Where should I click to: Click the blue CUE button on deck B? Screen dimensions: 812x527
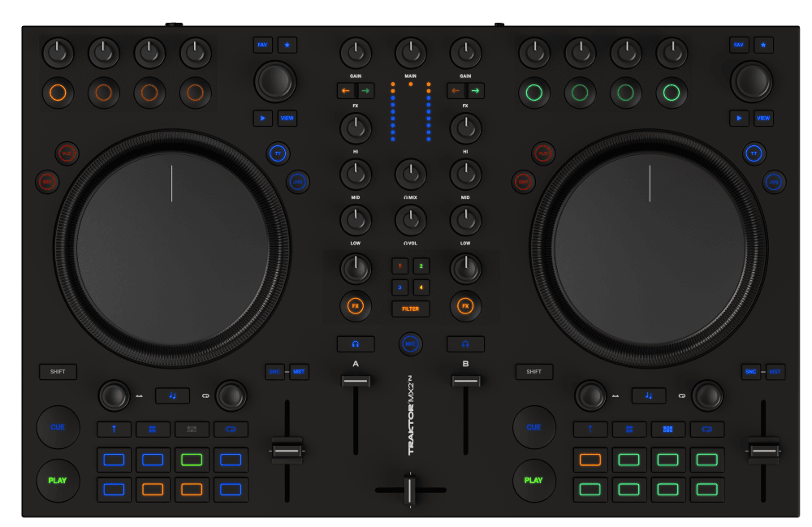[x=533, y=427]
